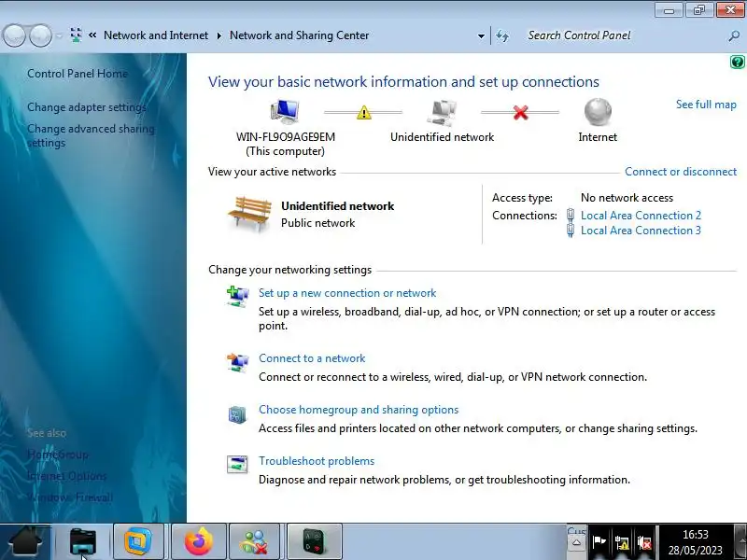Screen dimensions: 747x560
Task: Click the Show desktop strip
Action: (x=740, y=542)
